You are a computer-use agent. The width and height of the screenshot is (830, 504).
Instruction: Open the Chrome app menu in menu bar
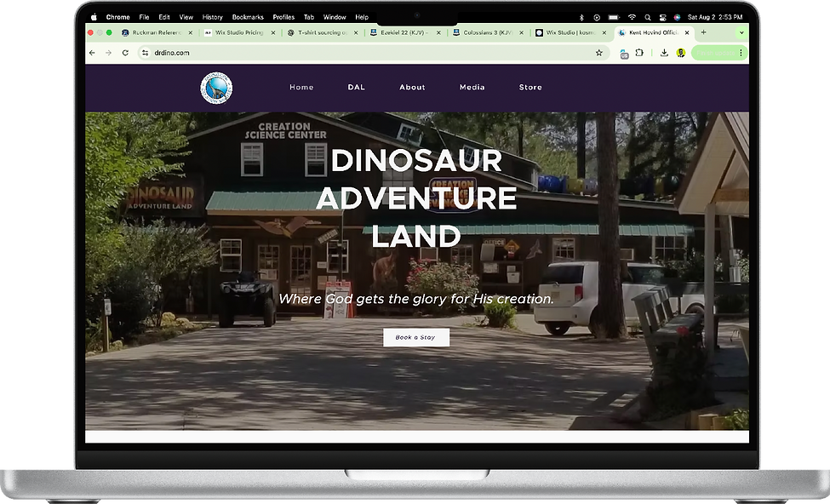(x=117, y=17)
